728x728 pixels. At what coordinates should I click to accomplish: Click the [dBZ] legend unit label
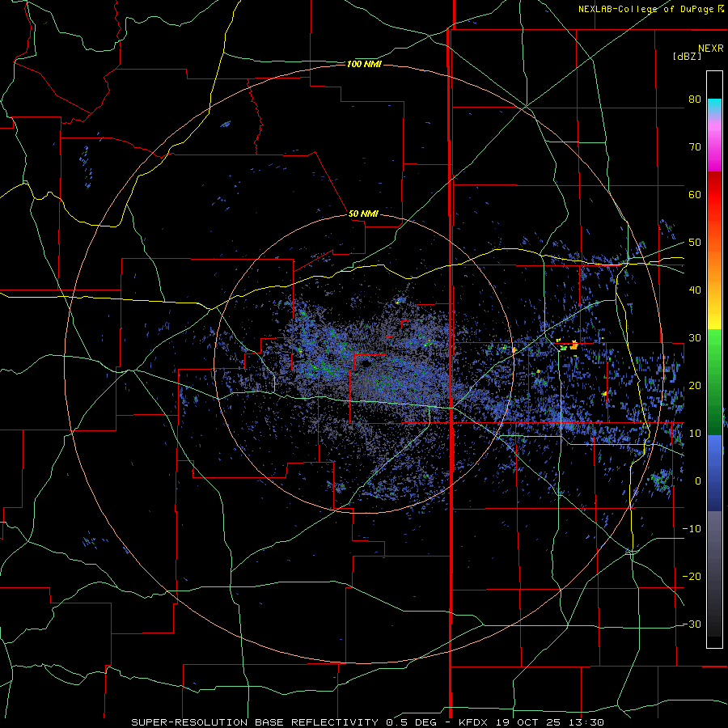coord(687,56)
